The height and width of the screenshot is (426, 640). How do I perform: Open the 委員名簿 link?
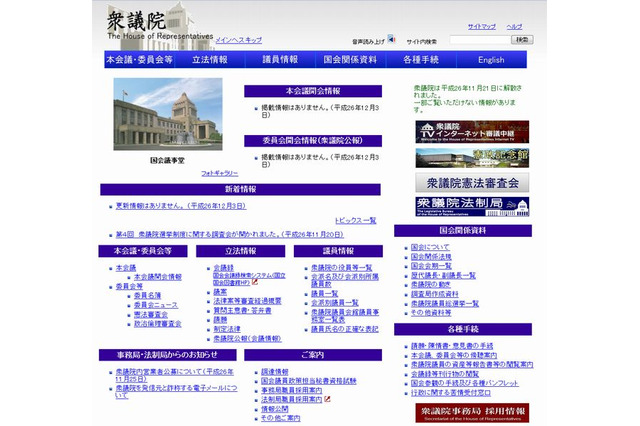(147, 295)
